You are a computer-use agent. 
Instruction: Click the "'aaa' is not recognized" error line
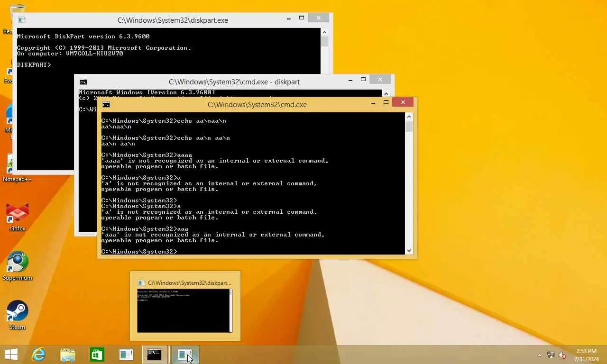pos(213,235)
